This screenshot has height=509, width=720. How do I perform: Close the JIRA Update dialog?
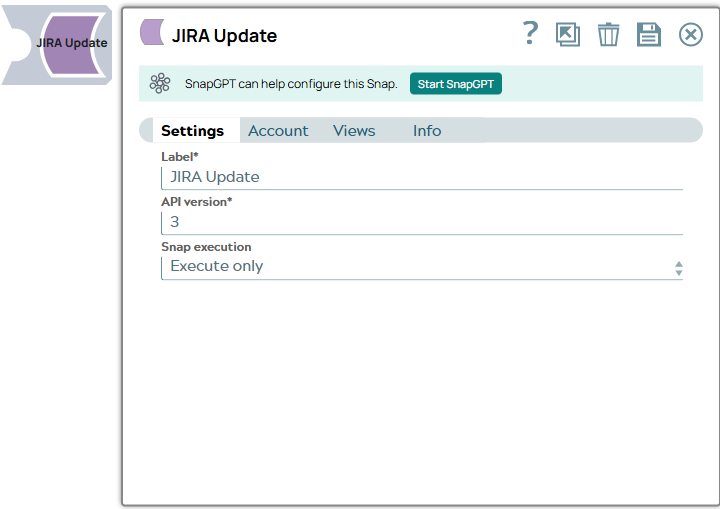point(691,34)
